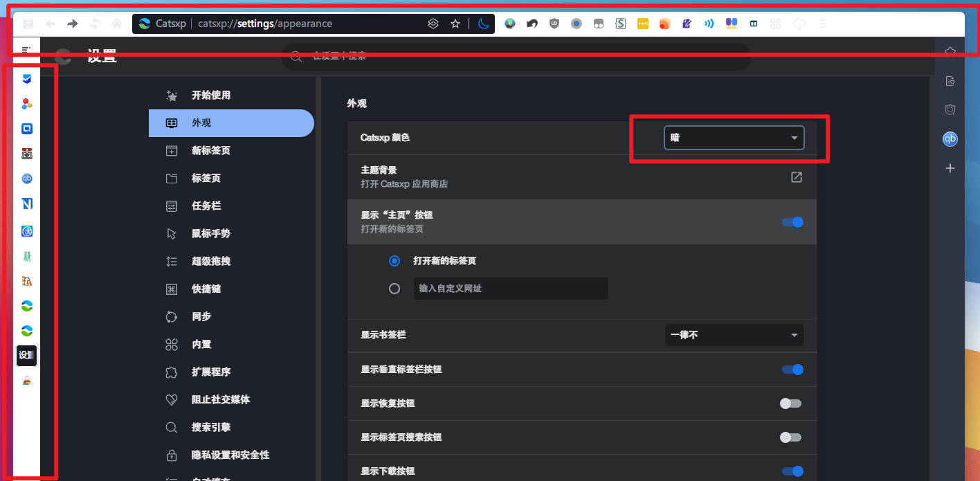Screen dimensions: 980x481
Task: Select 外观 in the settings menu
Action: click(232, 123)
